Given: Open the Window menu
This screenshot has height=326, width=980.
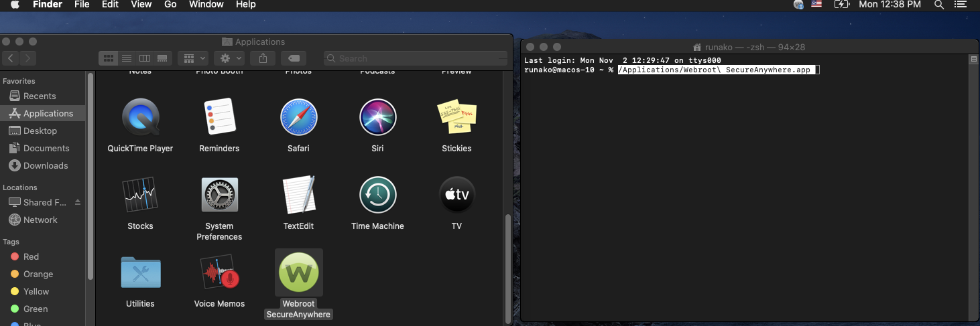Looking at the screenshot, I should coord(206,5).
